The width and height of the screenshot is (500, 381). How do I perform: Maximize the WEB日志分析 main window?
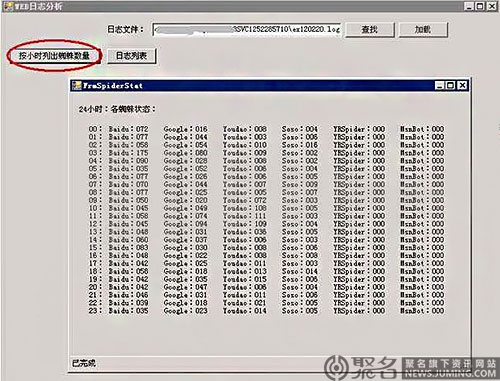480,6
